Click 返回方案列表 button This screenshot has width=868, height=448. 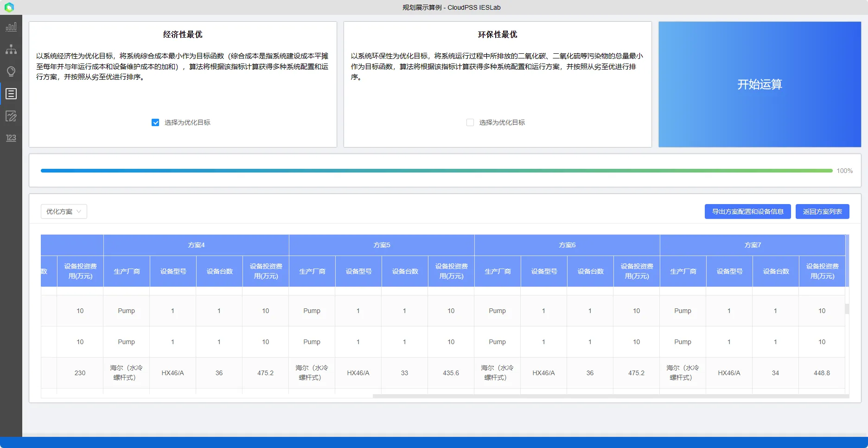[822, 211]
